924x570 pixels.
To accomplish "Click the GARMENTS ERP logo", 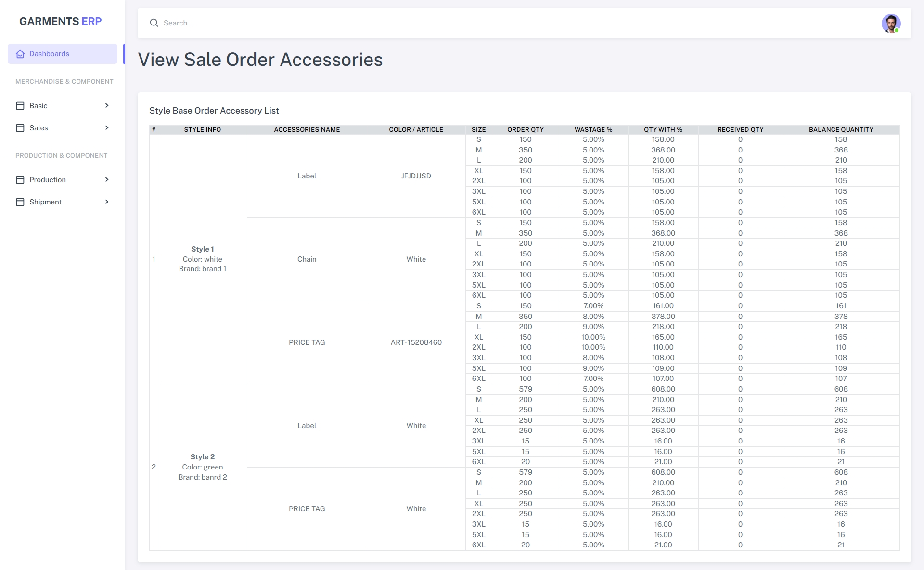I will coord(60,21).
